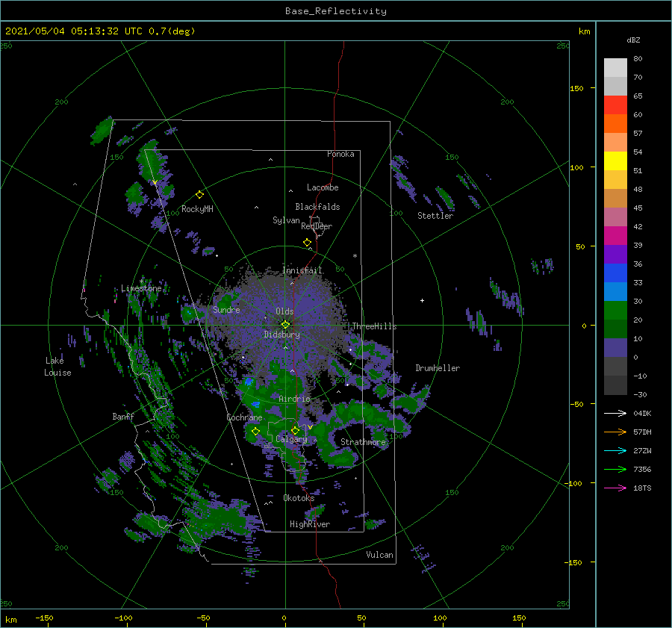Click the Drumheller city label

coord(438,368)
